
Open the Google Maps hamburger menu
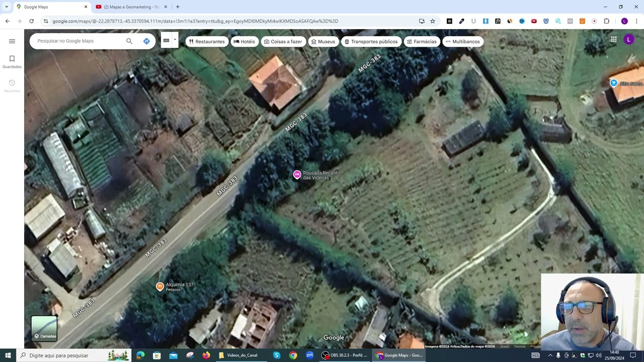point(12,41)
